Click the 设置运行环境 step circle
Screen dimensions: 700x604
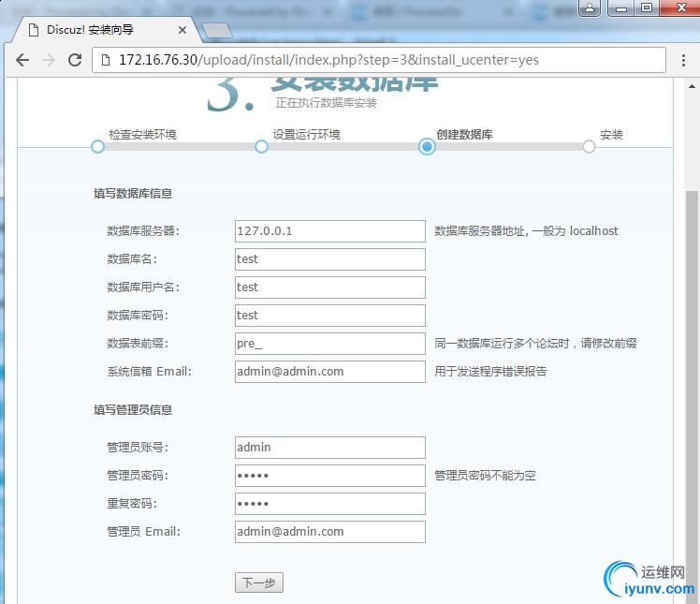tap(261, 146)
